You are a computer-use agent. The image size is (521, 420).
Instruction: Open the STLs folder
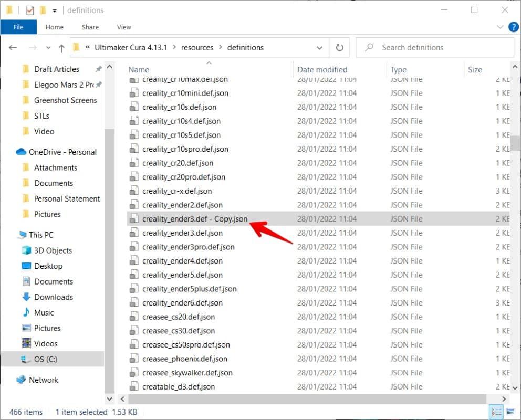[x=41, y=116]
